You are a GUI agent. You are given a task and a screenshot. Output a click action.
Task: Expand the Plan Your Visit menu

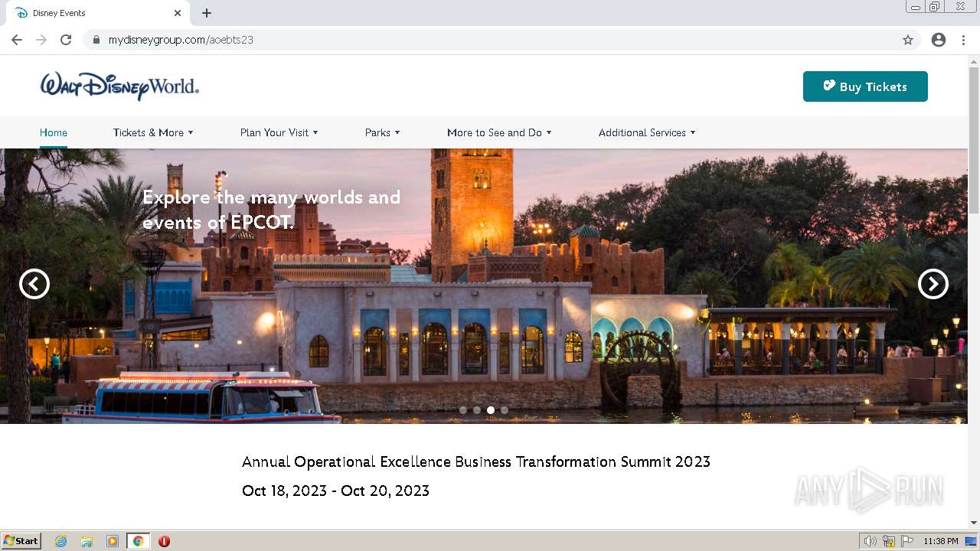[279, 132]
